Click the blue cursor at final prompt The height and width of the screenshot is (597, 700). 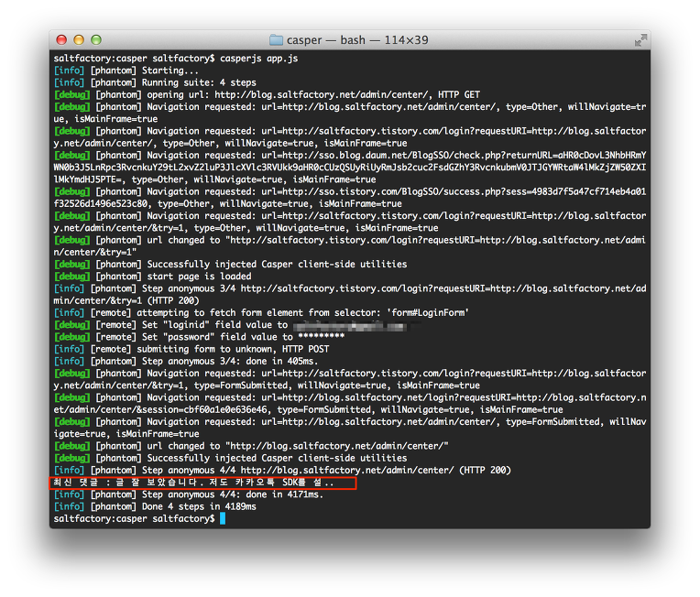pos(223,518)
